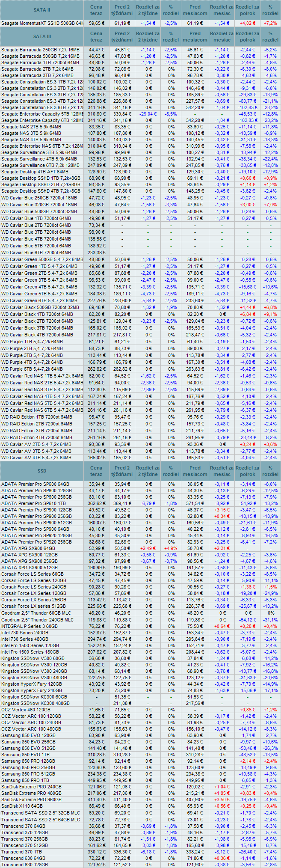This screenshot has width=281, height=868.
Task: Click the +9,1% cell for Caviar Black 1TB
Action: (x=270, y=314)
